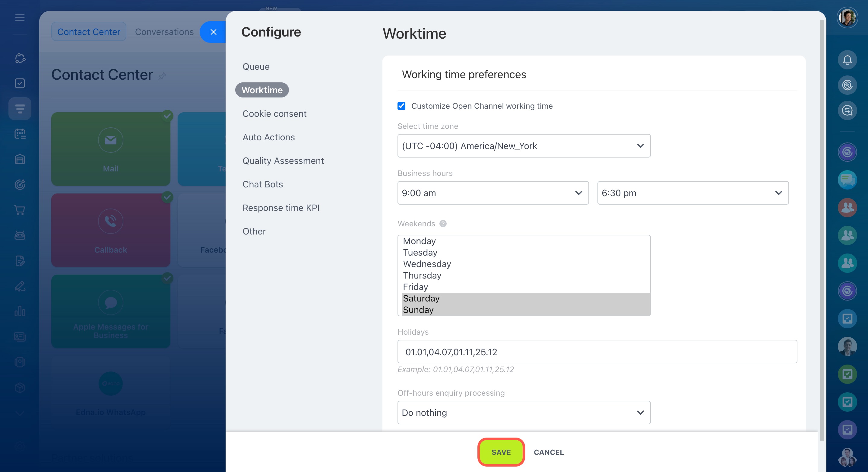Open the target goal icon in left sidebar
Image resolution: width=868 pixels, height=472 pixels.
click(x=20, y=184)
